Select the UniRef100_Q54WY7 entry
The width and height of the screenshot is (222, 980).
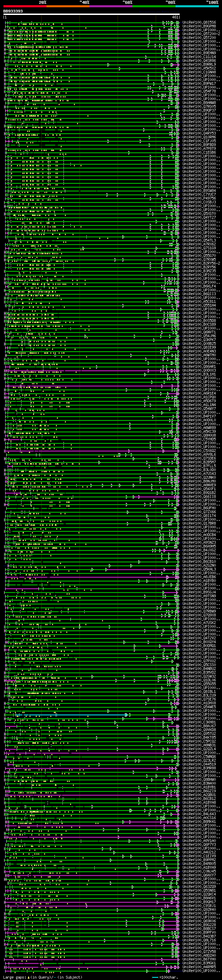click(x=199, y=408)
